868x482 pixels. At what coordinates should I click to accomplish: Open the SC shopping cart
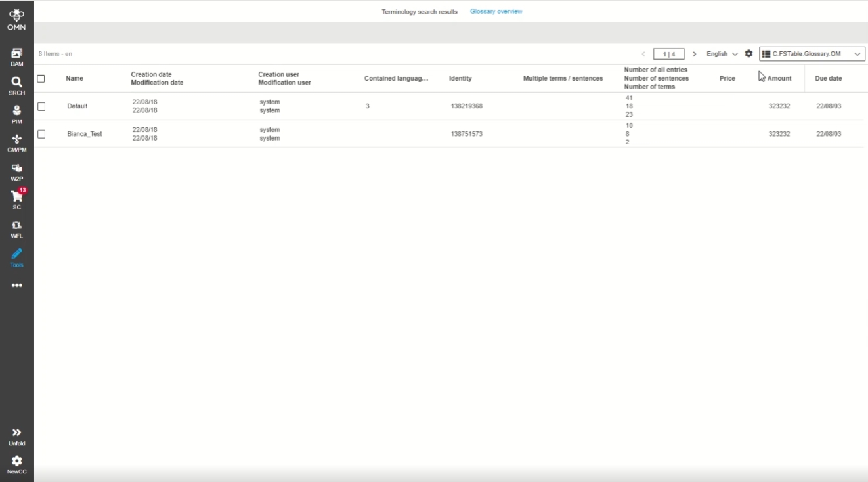[17, 200]
